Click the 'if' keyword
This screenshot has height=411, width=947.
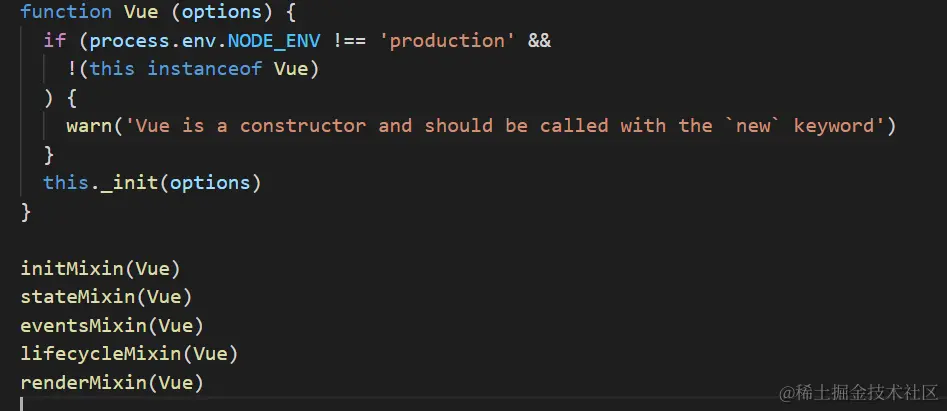coord(55,40)
